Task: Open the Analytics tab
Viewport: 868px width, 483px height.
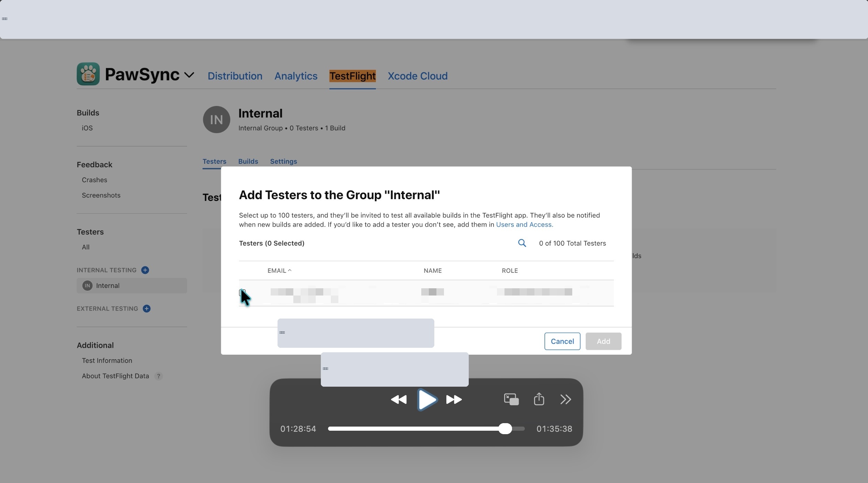Action: click(296, 76)
